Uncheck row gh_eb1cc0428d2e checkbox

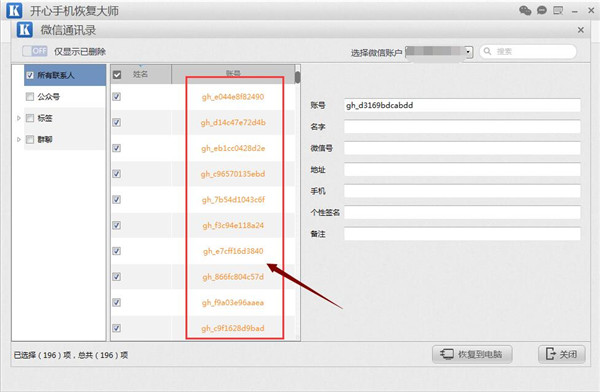[x=117, y=148]
